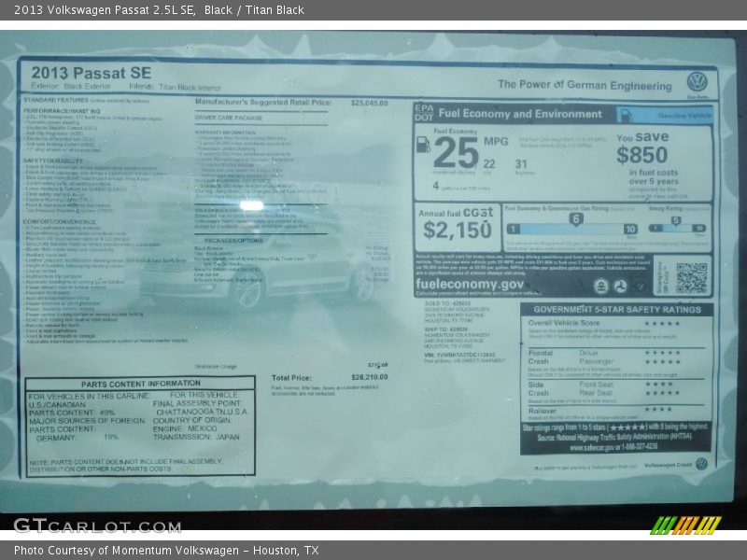Click the 'Interior: Titan Black Interior' line
The width and height of the screenshot is (747, 560).
(x=175, y=87)
